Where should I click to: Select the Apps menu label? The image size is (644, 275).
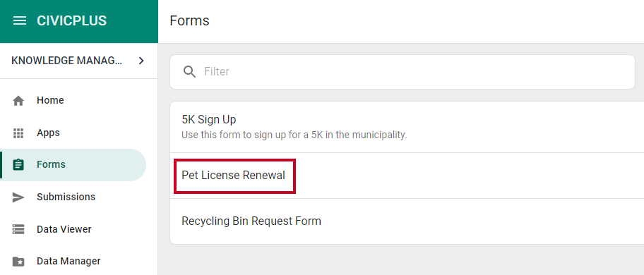pos(49,133)
